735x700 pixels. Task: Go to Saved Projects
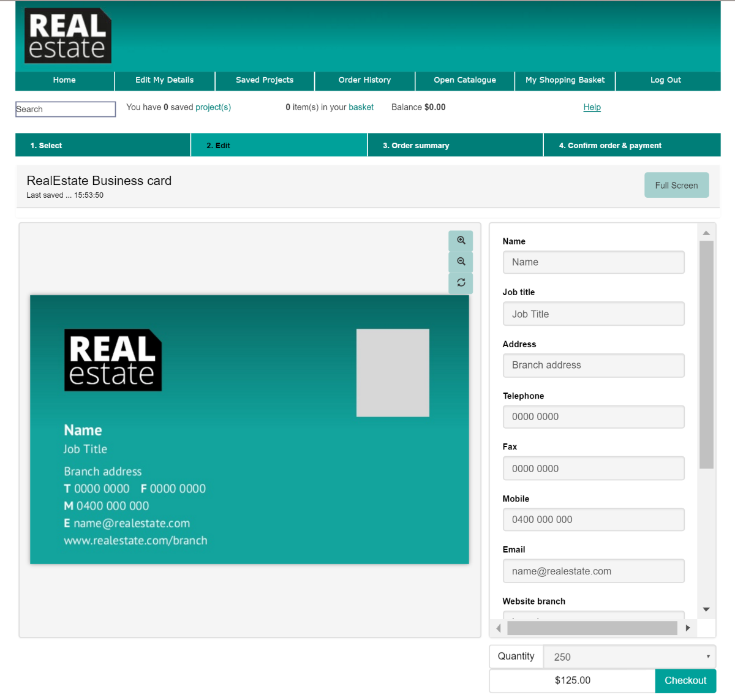coord(265,80)
